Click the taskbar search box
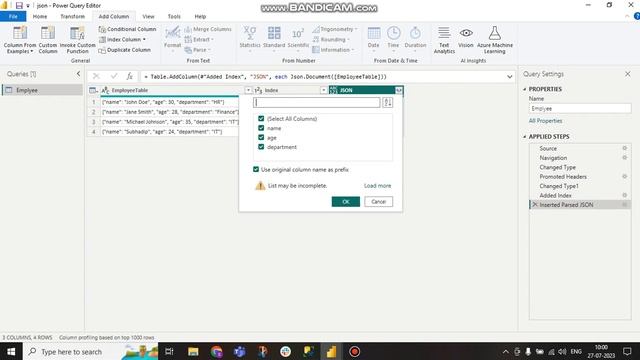Viewport: 640px width, 360px height. [x=91, y=351]
